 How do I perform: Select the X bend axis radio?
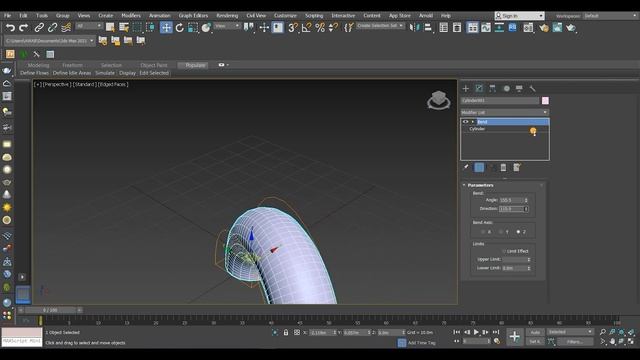(x=483, y=232)
